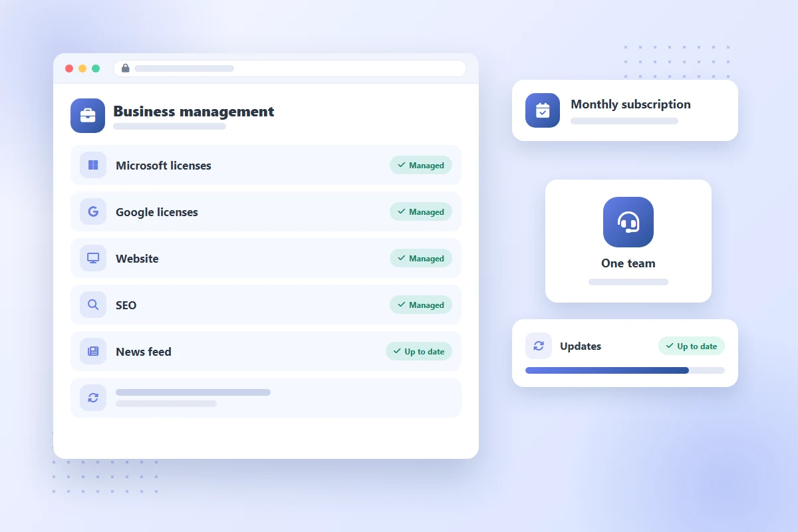Click the refresh icon in the placeholder row
The width and height of the screenshot is (798, 532).
click(93, 398)
